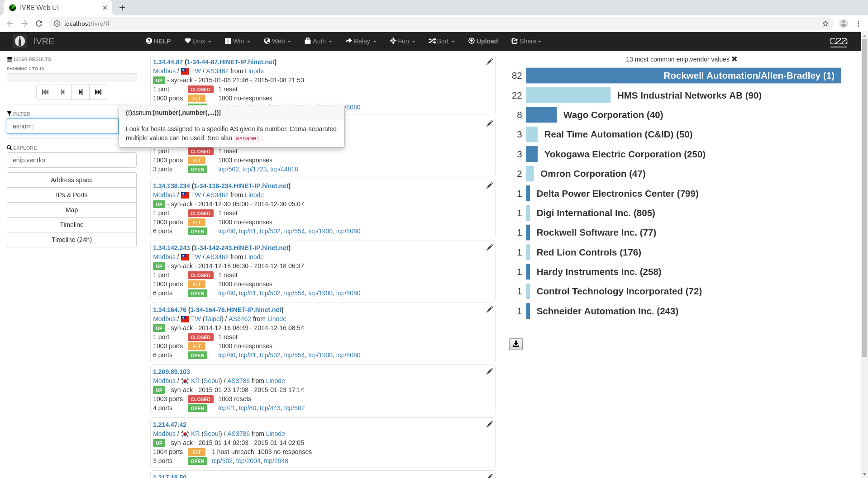
Task: Open the HELP menu item
Action: point(158,41)
